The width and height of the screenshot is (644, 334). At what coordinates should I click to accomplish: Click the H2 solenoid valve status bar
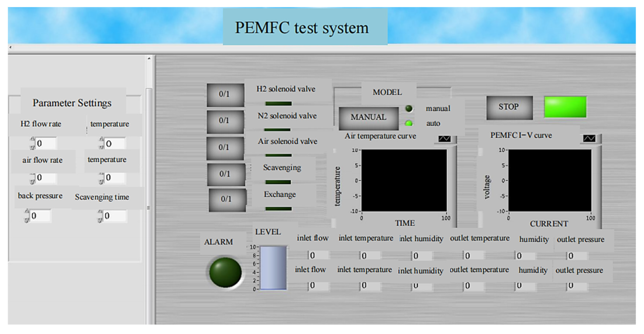tap(278, 103)
